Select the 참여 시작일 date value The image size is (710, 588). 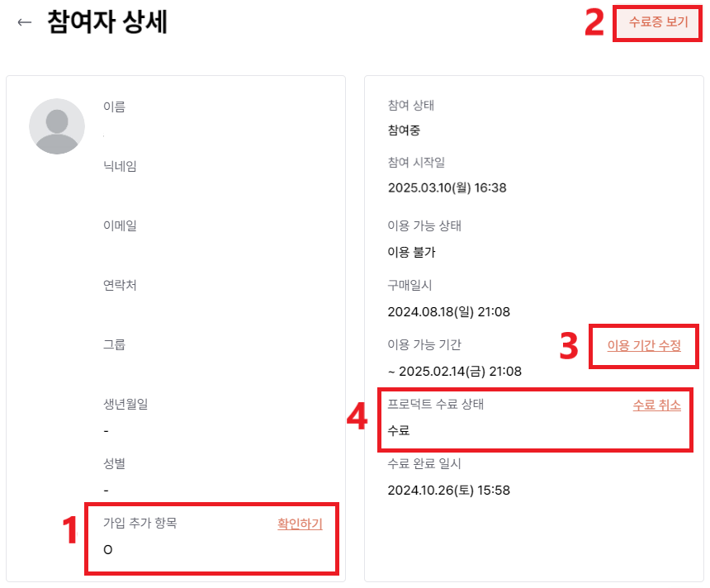447,187
